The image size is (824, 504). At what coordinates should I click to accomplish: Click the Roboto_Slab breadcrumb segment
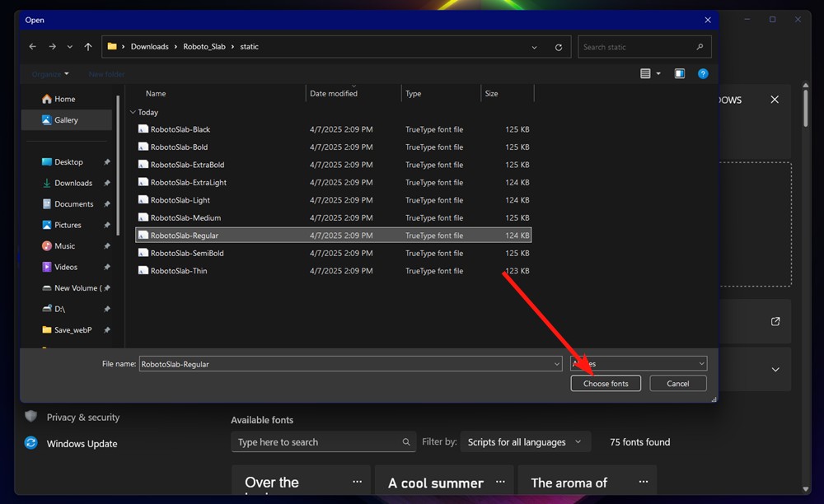pyautogui.click(x=204, y=47)
